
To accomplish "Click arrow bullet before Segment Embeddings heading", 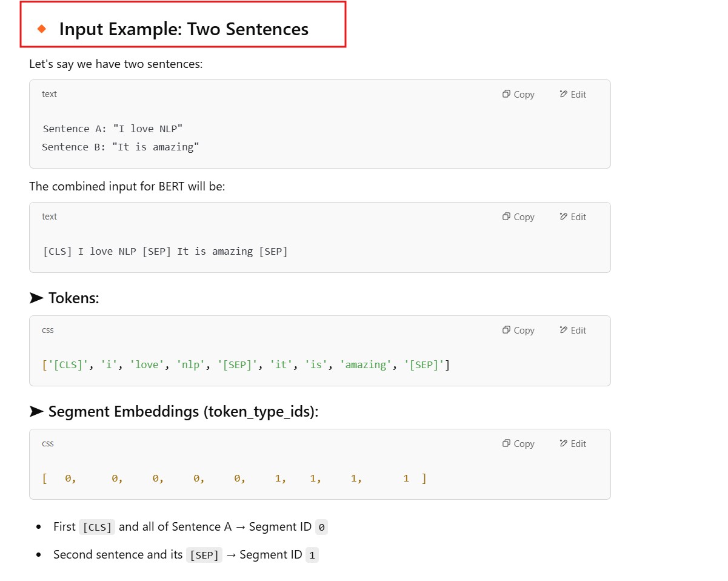I will tap(36, 411).
